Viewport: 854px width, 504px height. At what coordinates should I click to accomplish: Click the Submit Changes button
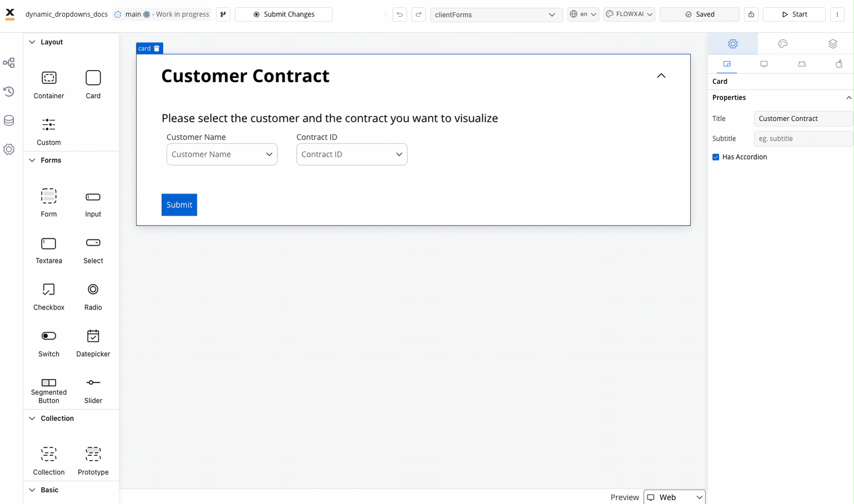point(284,14)
